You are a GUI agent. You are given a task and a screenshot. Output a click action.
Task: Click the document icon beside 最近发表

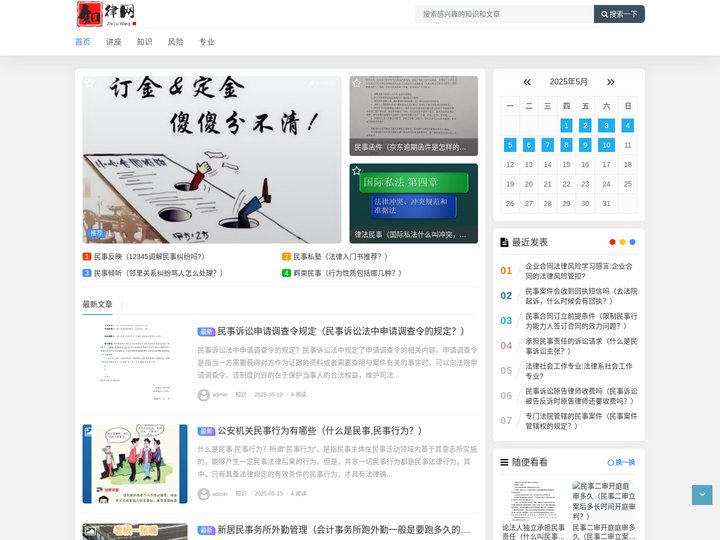tap(504, 242)
